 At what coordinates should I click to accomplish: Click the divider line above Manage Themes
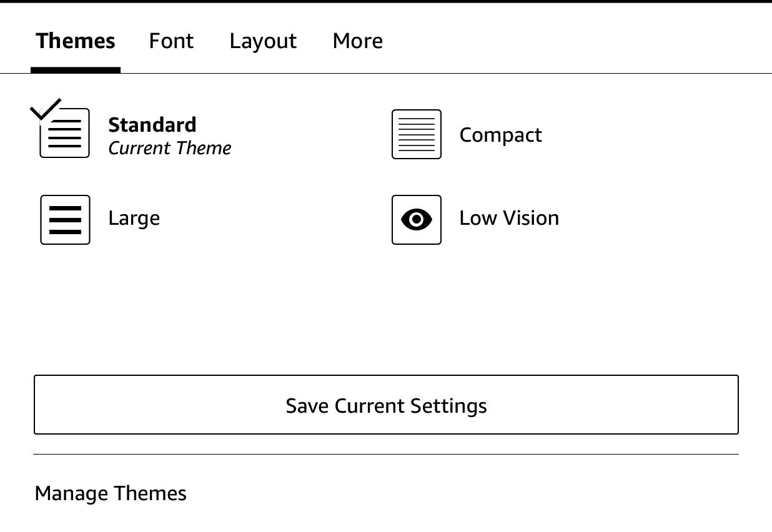386,454
